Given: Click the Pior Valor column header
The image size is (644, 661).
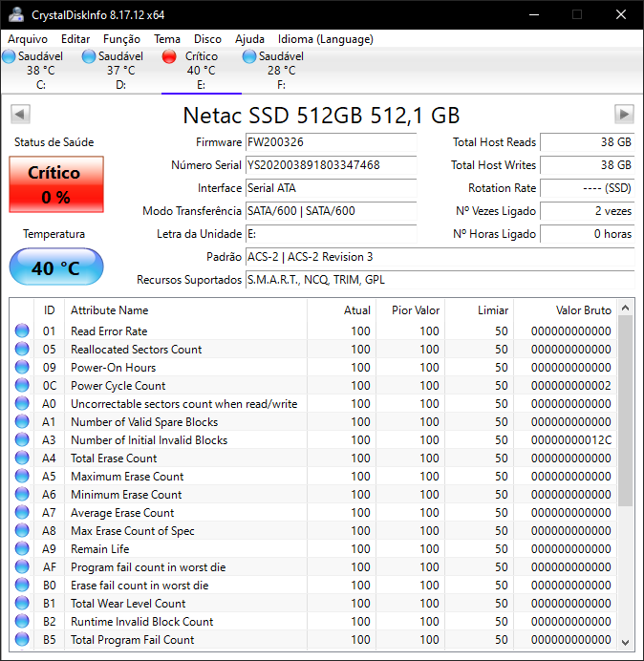Looking at the screenshot, I should click(x=411, y=310).
